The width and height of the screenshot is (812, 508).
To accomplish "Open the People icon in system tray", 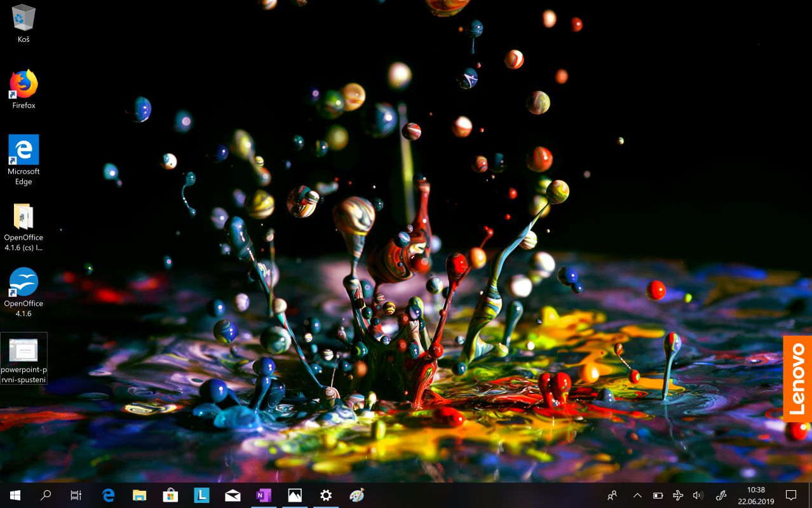I will [612, 495].
